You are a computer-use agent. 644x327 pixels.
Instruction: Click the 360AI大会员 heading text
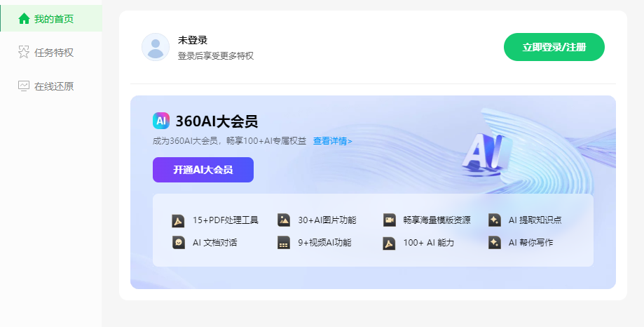pyautogui.click(x=217, y=121)
